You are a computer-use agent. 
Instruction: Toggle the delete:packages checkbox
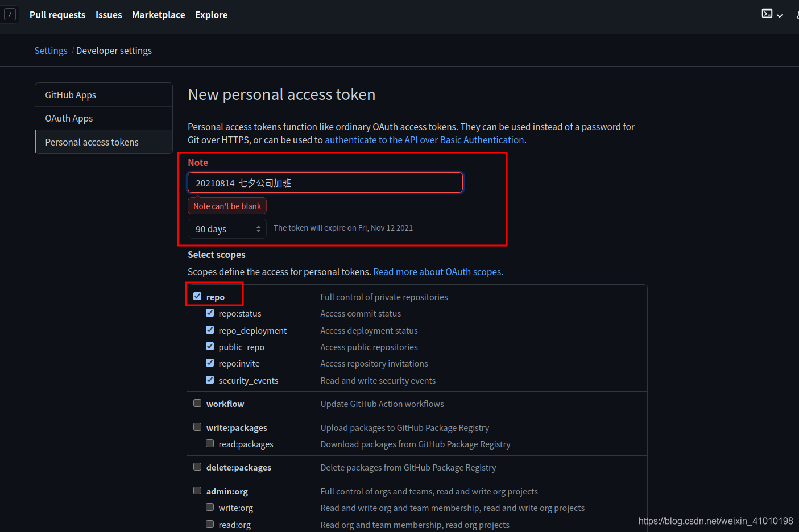point(197,467)
